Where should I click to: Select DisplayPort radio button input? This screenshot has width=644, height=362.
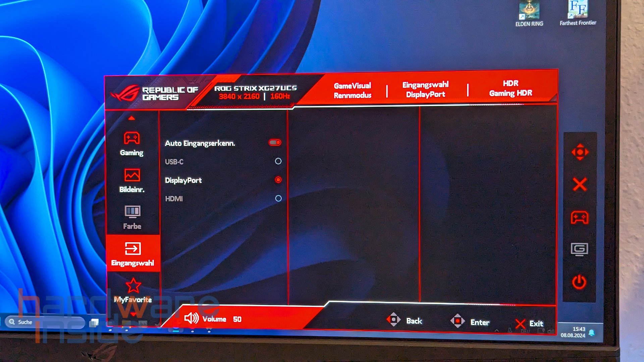tap(277, 180)
